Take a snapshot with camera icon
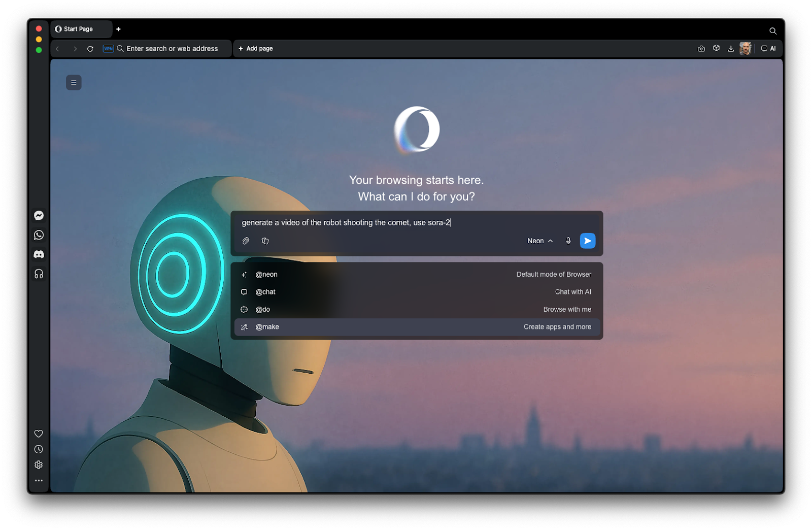 pyautogui.click(x=701, y=49)
